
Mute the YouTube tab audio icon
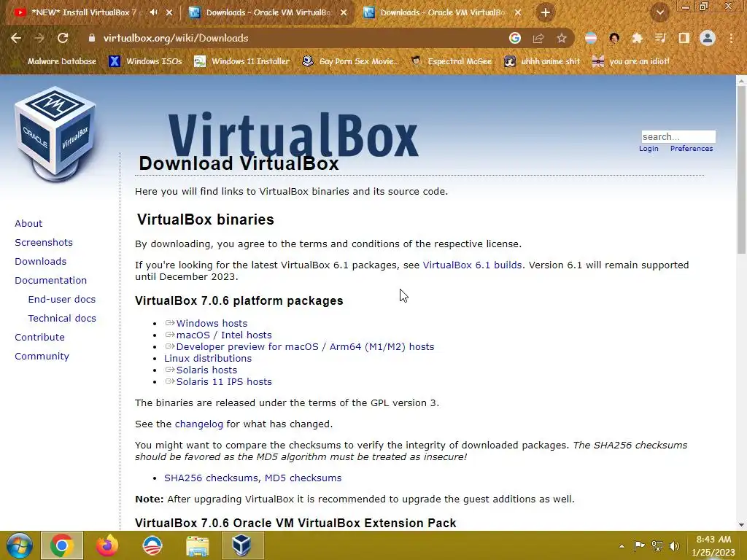pyautogui.click(x=153, y=12)
